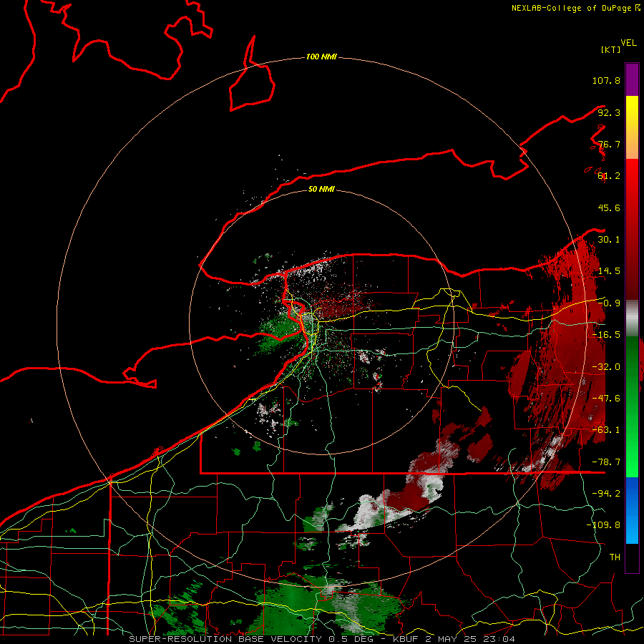Pick the yellow segment of the velocity color bar
The width and height of the screenshot is (644, 644).
coord(632,127)
